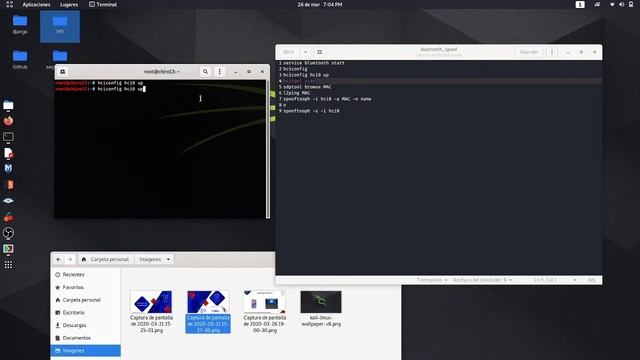Viewport: 640px width, 360px height.
Task: Open the django desktop folder
Action: coord(20,24)
